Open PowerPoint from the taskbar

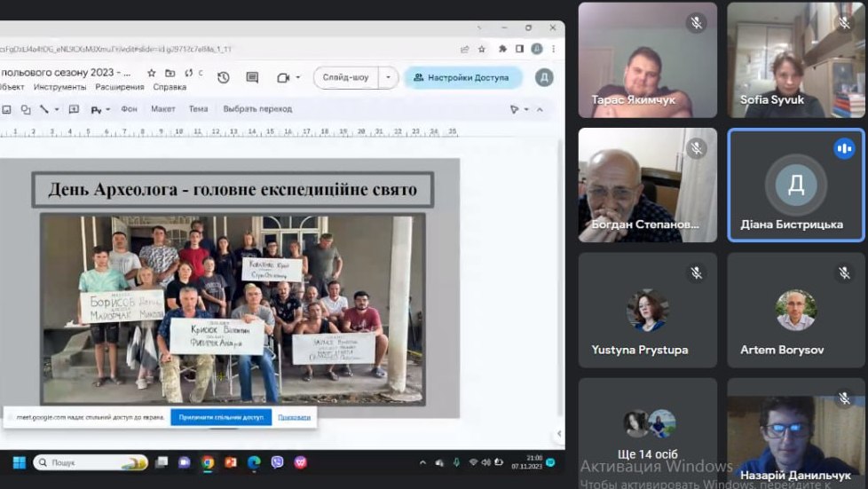click(x=231, y=462)
